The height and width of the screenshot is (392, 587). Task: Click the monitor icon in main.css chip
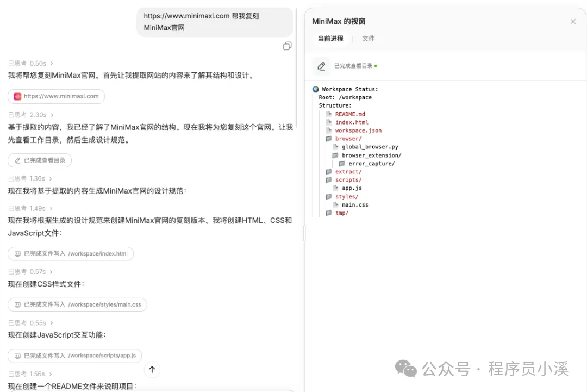coord(17,305)
